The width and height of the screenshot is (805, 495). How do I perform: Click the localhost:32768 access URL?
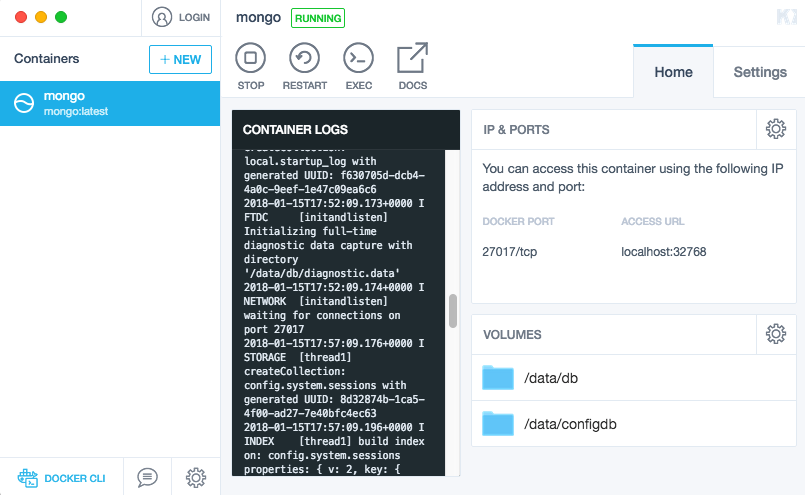pos(663,252)
